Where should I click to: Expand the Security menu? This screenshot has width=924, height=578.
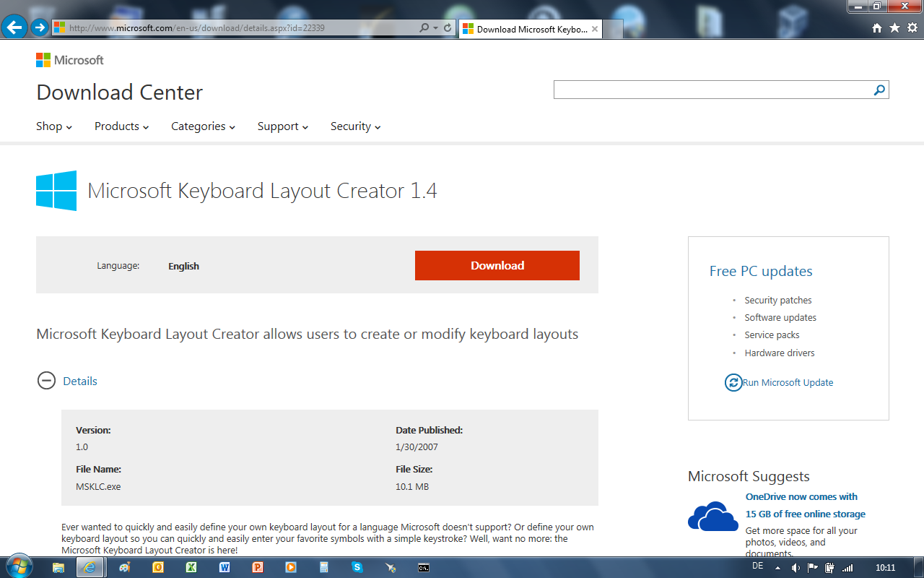click(355, 126)
